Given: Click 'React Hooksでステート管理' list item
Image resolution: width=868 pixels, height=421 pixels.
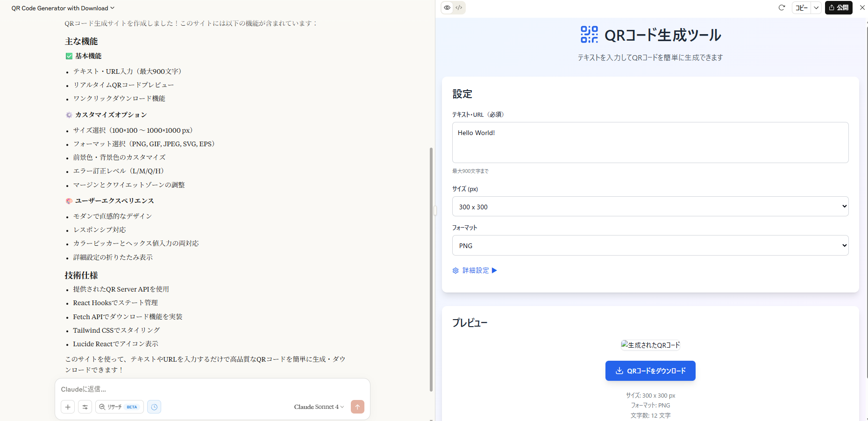Looking at the screenshot, I should click(115, 303).
